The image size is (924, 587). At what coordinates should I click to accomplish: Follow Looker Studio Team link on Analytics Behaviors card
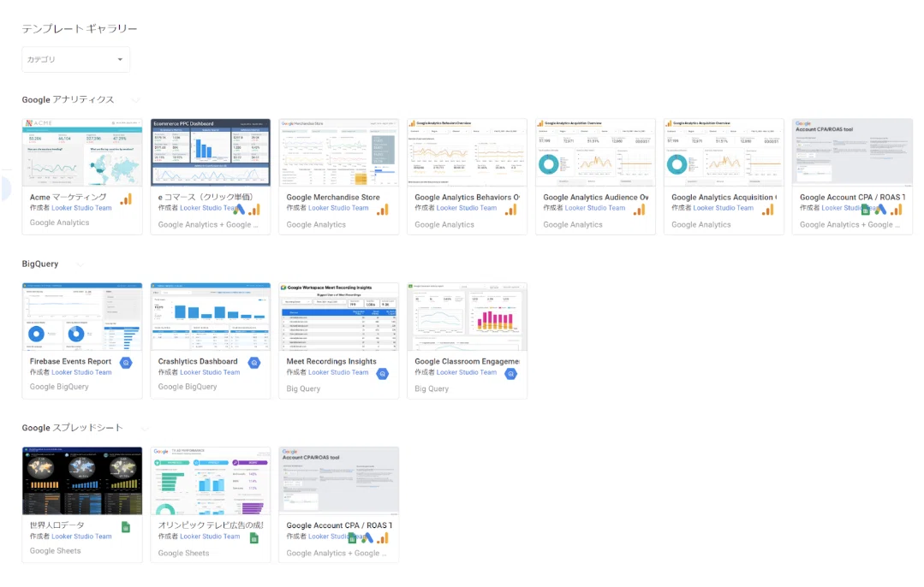click(467, 208)
